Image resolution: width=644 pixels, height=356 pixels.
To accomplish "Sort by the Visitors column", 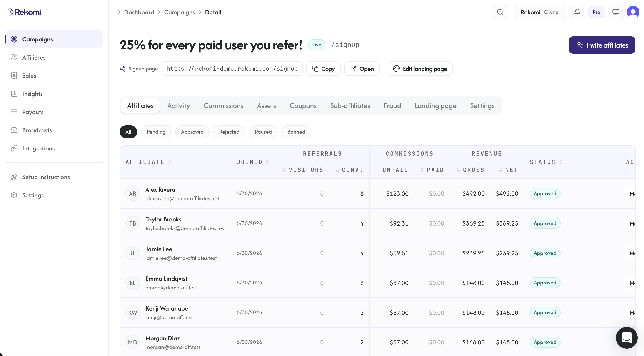I will click(303, 170).
